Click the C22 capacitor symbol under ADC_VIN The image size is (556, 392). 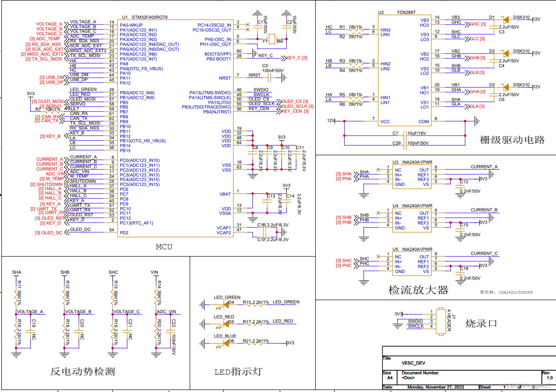(x=171, y=332)
